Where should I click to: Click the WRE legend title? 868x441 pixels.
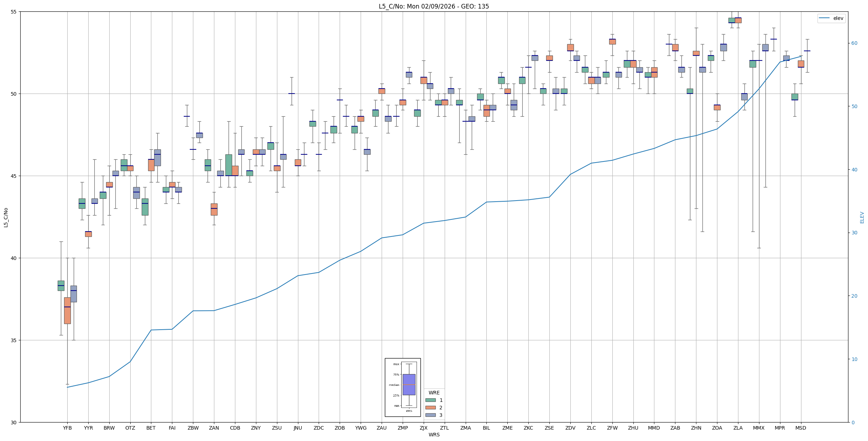point(434,393)
